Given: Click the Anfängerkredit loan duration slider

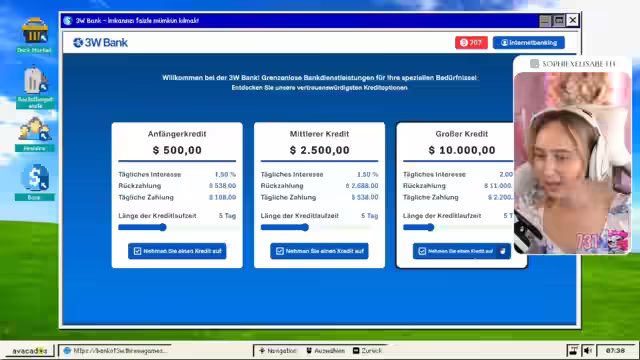Looking at the screenshot, I should (177, 227).
